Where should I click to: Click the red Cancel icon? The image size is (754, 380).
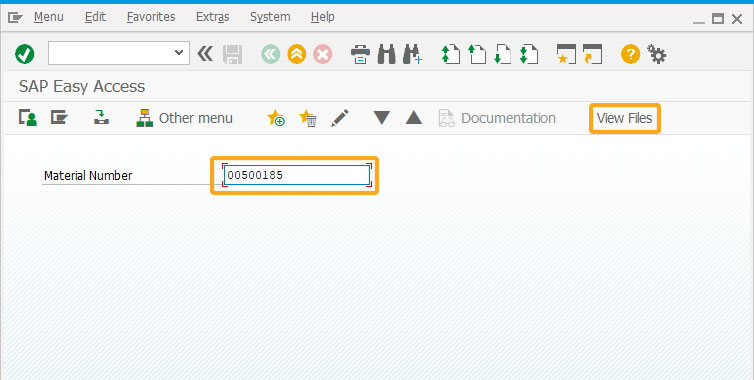(323, 54)
